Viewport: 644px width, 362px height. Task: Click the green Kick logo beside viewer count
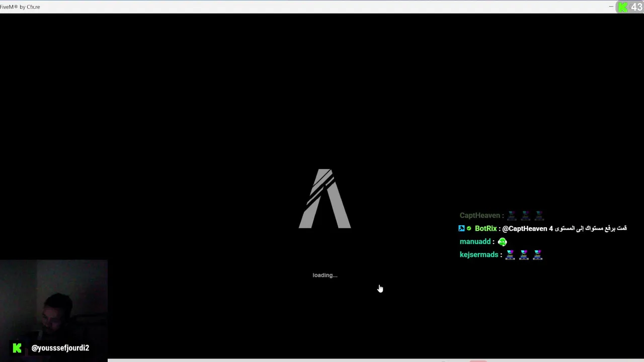(x=623, y=7)
